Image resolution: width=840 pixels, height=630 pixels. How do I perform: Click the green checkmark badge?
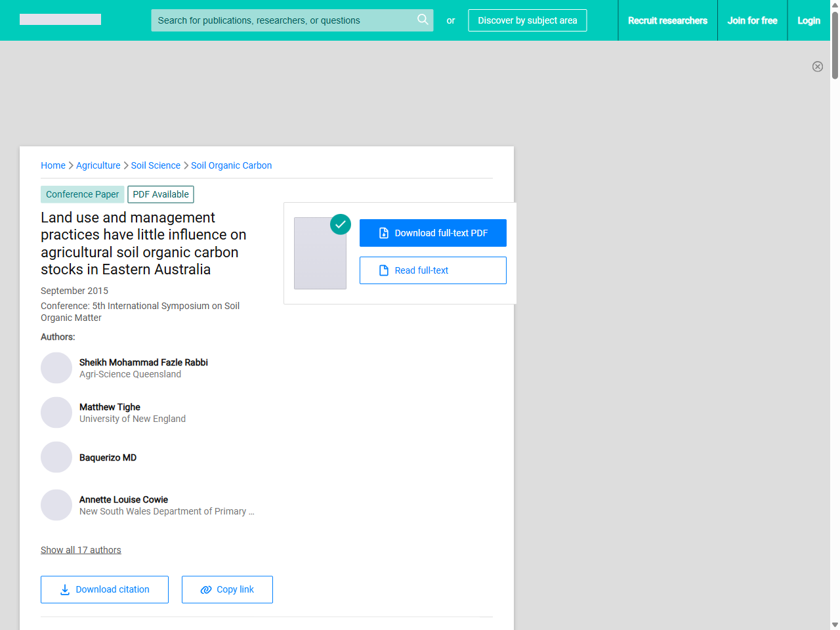click(x=341, y=224)
